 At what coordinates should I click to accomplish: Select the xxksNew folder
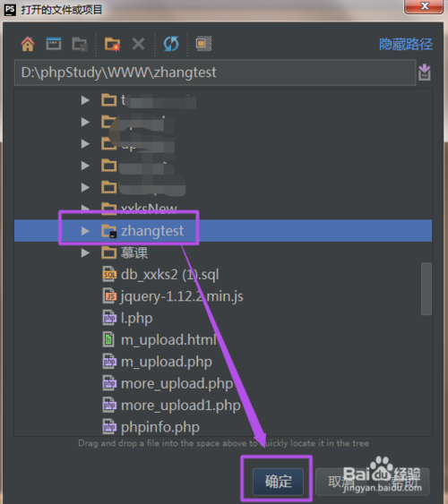(149, 209)
